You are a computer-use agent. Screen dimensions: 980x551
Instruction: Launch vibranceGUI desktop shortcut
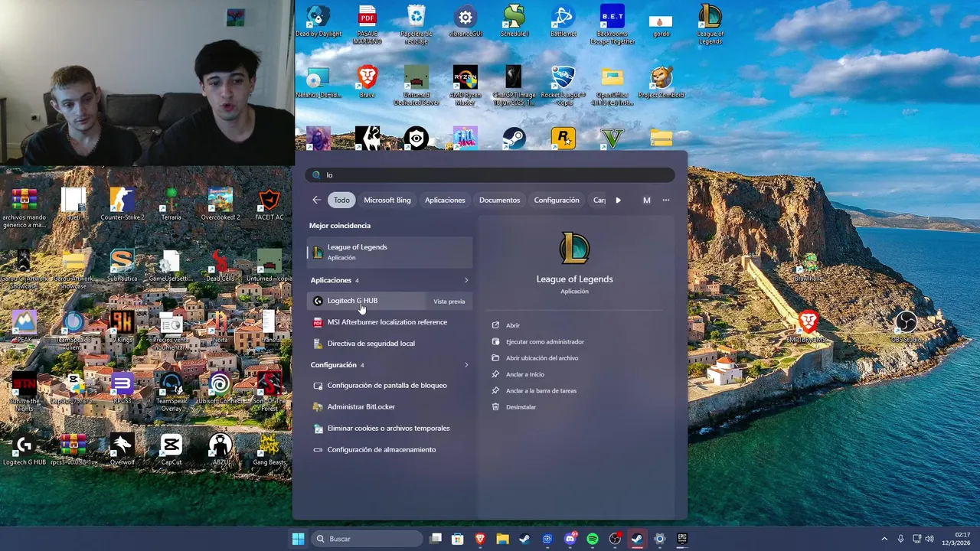coord(465,22)
